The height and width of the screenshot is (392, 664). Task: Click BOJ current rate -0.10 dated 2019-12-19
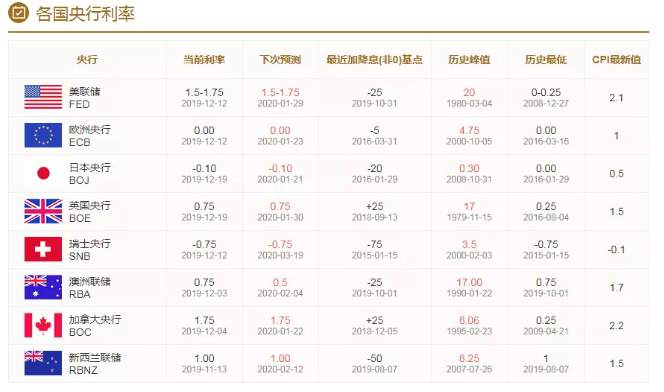(x=204, y=174)
